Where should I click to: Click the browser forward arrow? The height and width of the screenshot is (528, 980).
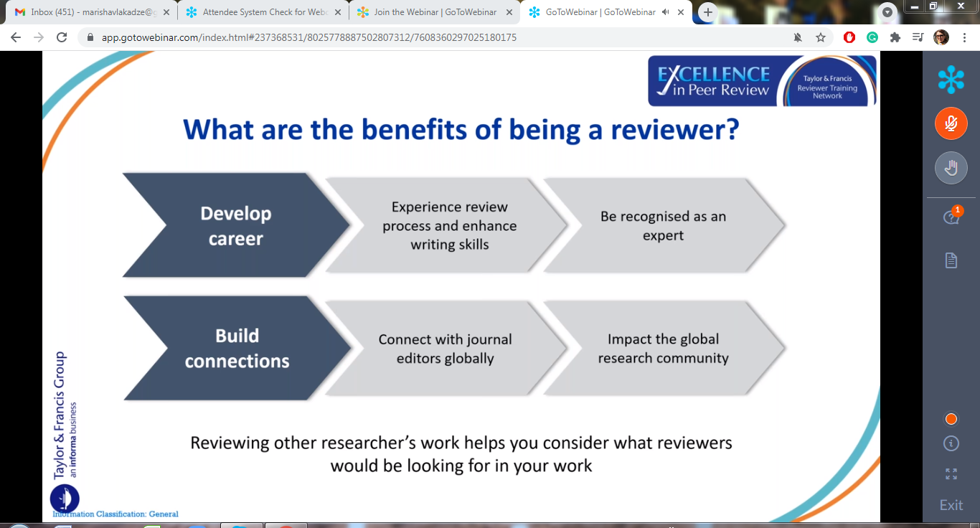39,38
